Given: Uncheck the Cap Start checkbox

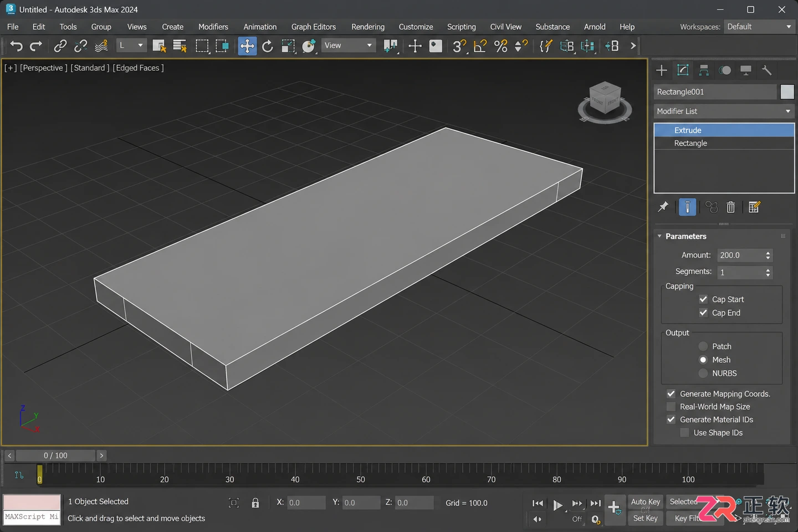Looking at the screenshot, I should click(703, 299).
